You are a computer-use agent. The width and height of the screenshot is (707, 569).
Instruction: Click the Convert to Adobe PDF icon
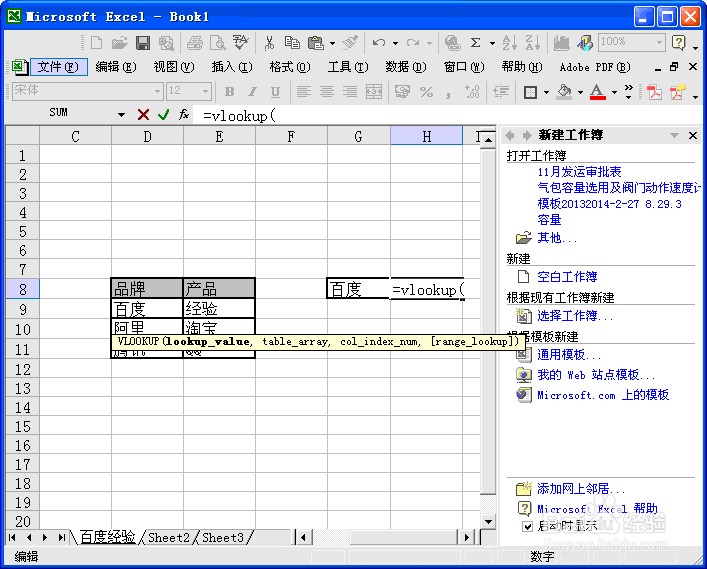pyautogui.click(x=654, y=92)
